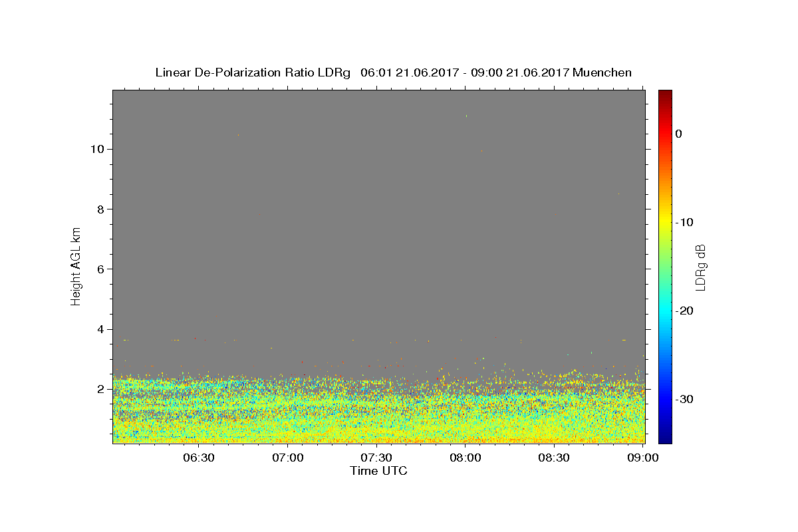Click the colorbar value 0 label
This screenshot has height=532, width=798.
(x=678, y=134)
